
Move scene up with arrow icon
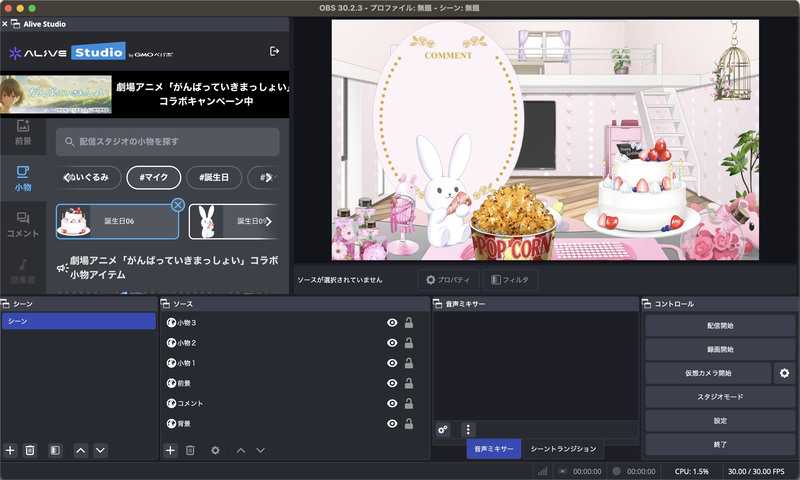click(x=81, y=450)
